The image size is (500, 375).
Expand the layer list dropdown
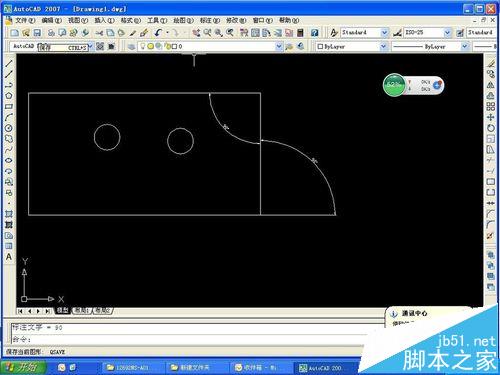279,47
